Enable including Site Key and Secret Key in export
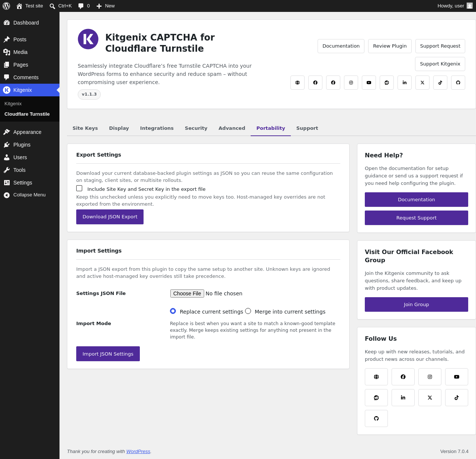The width and height of the screenshot is (476, 459). click(x=79, y=188)
